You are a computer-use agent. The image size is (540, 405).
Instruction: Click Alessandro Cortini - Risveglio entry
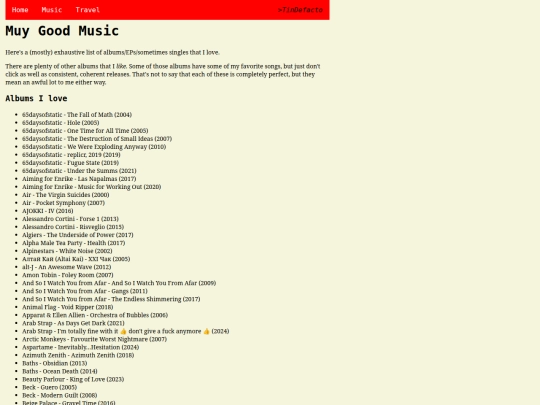point(73,227)
